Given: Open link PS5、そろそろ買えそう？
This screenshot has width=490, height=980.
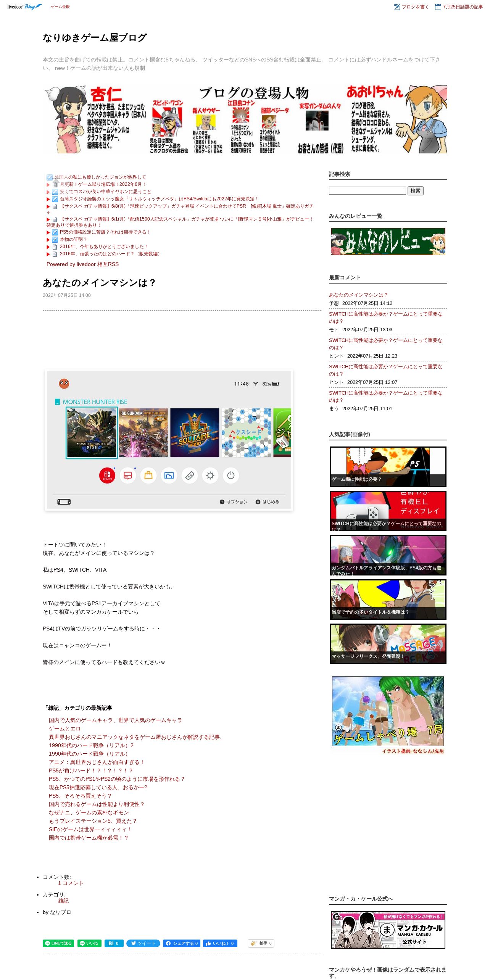Looking at the screenshot, I should click(x=80, y=796).
